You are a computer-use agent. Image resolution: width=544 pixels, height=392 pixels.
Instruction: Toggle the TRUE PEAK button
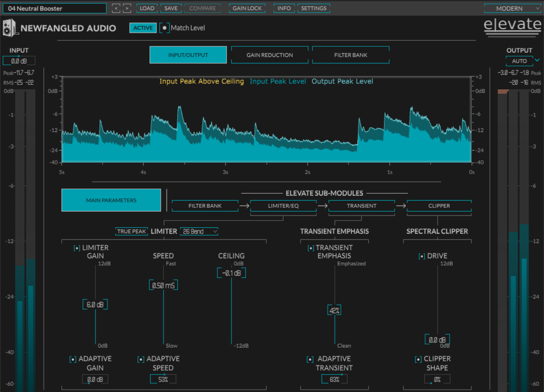click(131, 231)
